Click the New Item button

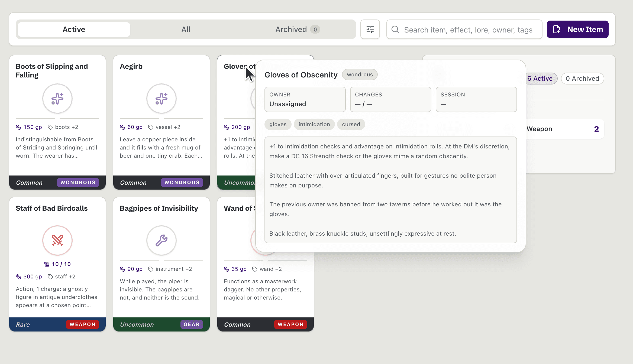[x=577, y=29]
